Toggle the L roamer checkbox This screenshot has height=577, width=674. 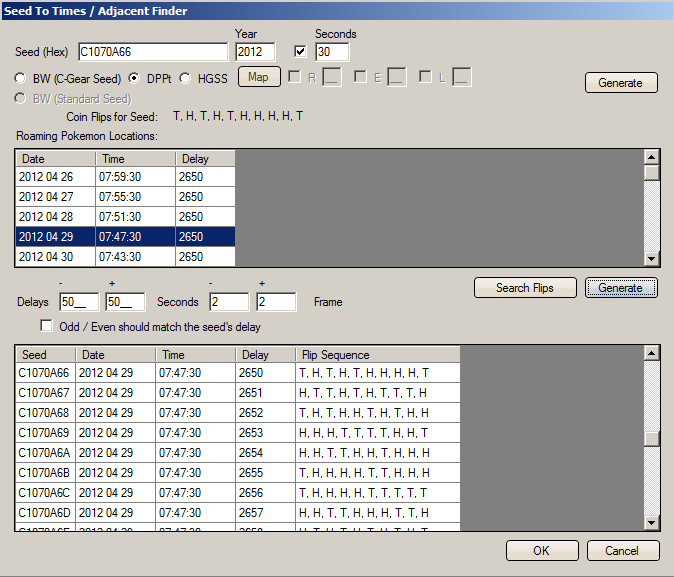(425, 77)
